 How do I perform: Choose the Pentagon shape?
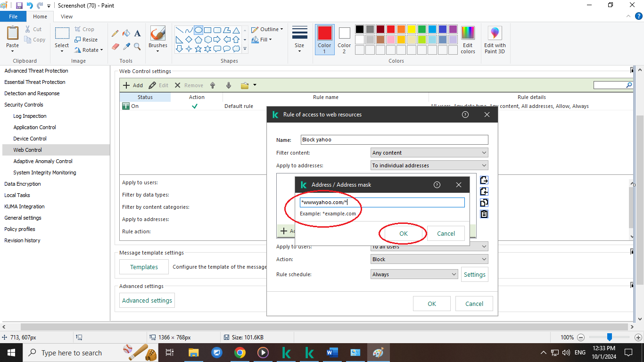pos(198,39)
